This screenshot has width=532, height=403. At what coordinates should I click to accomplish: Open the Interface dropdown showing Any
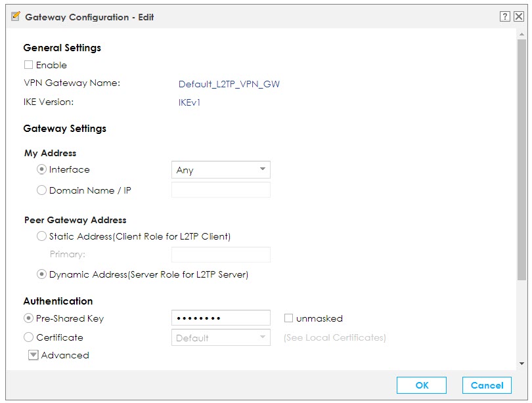(221, 170)
